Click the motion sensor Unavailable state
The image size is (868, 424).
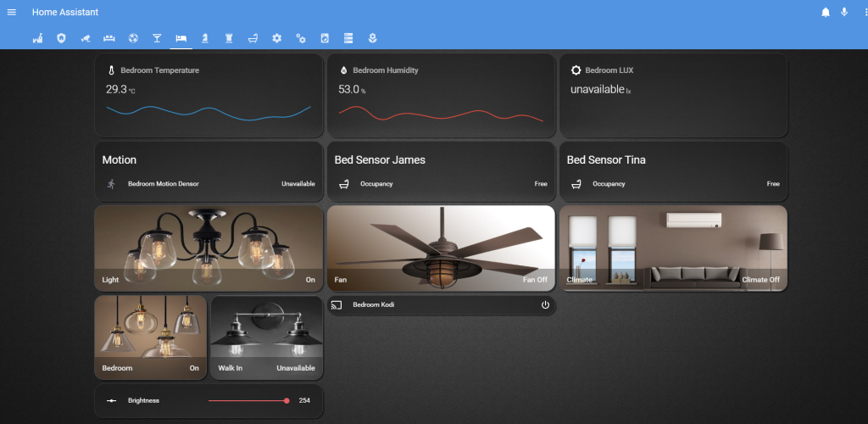(298, 184)
